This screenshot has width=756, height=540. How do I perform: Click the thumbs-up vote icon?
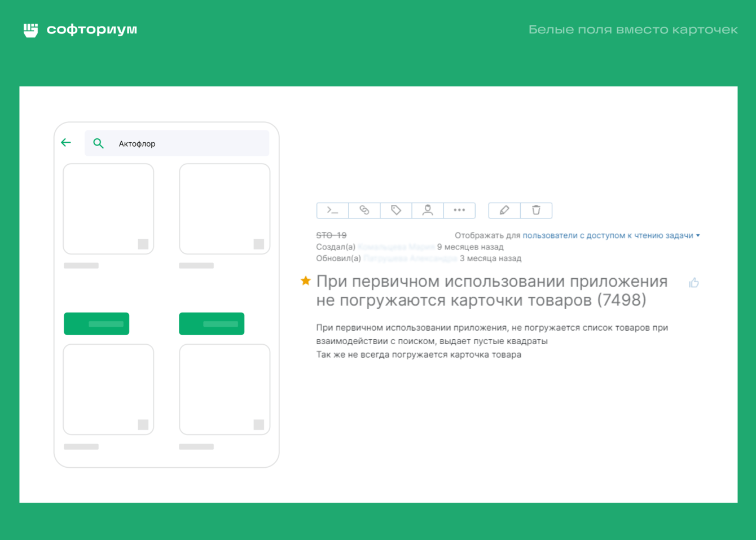click(694, 283)
